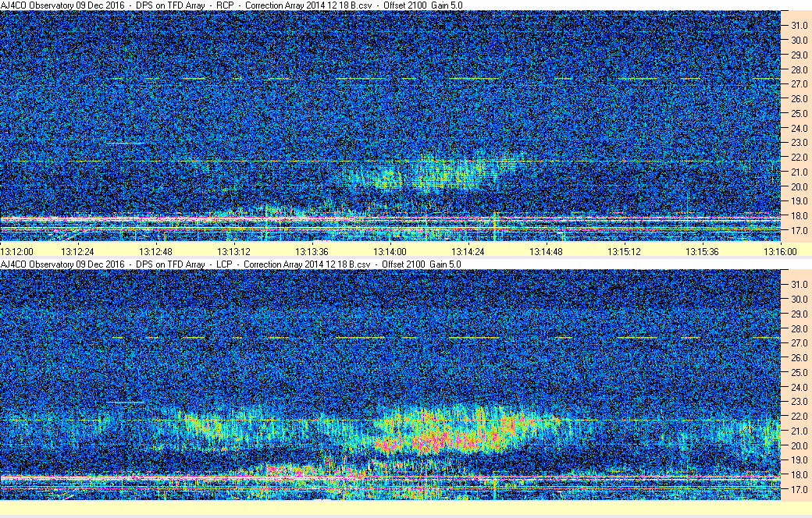Click the 13:15:36 time axis label
The width and height of the screenshot is (812, 518).
pos(702,252)
